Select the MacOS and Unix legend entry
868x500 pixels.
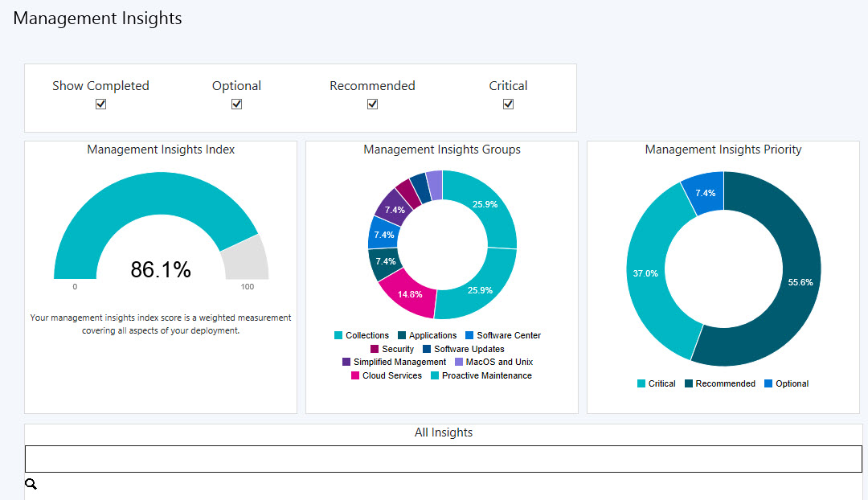click(x=493, y=362)
